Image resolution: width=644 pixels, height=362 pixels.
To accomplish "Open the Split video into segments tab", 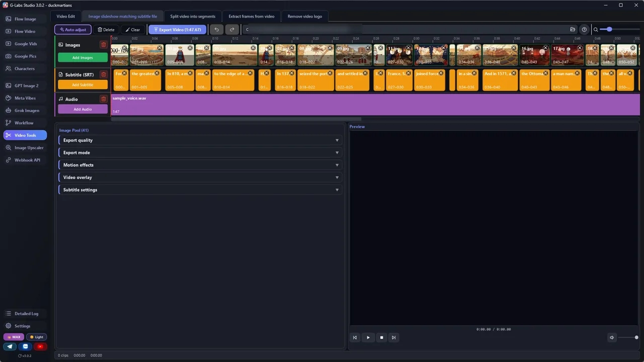I will 193,17.
